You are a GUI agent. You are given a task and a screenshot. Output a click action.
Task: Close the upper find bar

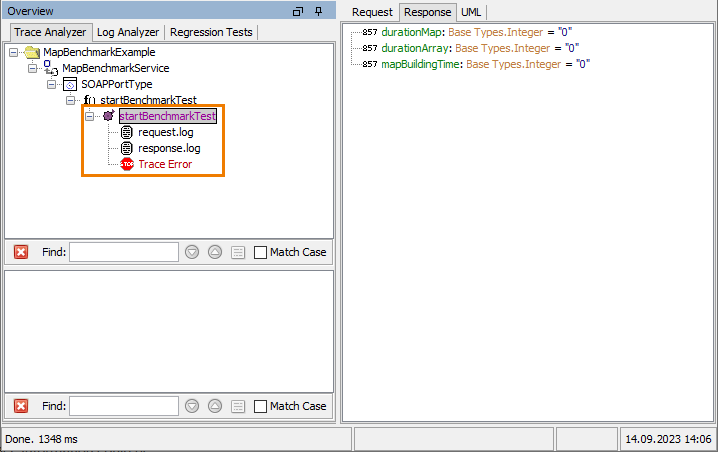pos(21,252)
